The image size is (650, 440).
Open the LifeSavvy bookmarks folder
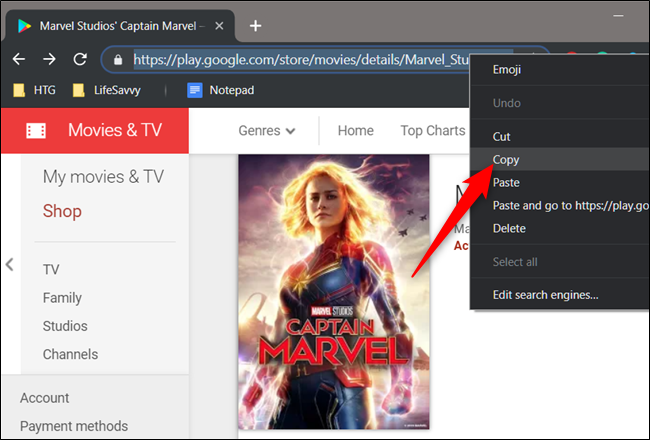(x=107, y=90)
